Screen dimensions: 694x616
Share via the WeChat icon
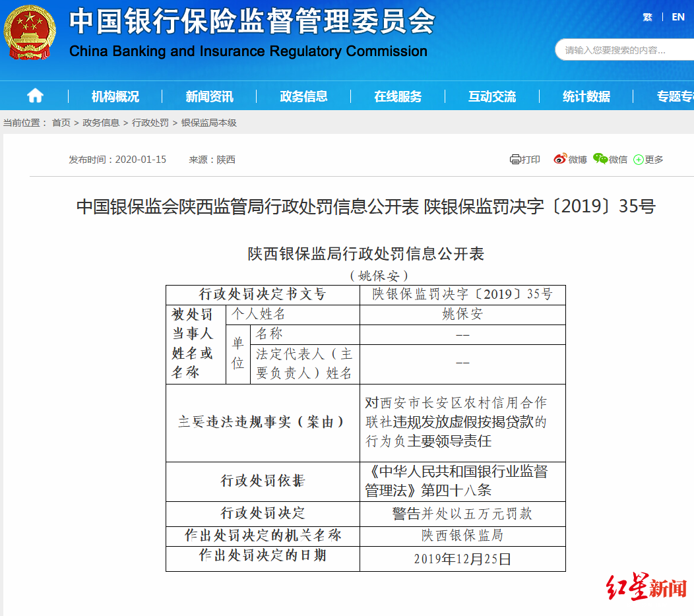(x=600, y=158)
